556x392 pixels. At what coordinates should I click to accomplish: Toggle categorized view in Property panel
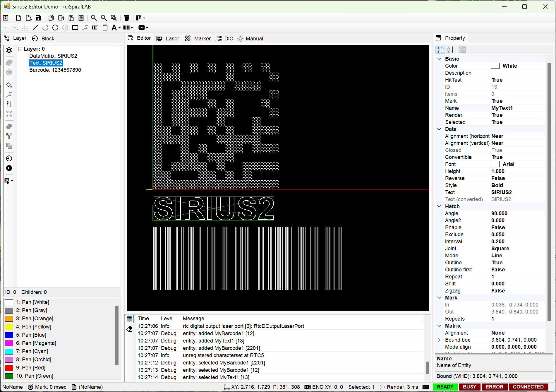pyautogui.click(x=440, y=50)
